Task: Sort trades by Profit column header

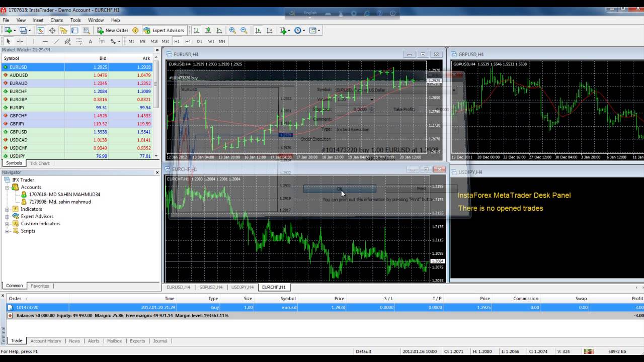Action: [x=637, y=299]
